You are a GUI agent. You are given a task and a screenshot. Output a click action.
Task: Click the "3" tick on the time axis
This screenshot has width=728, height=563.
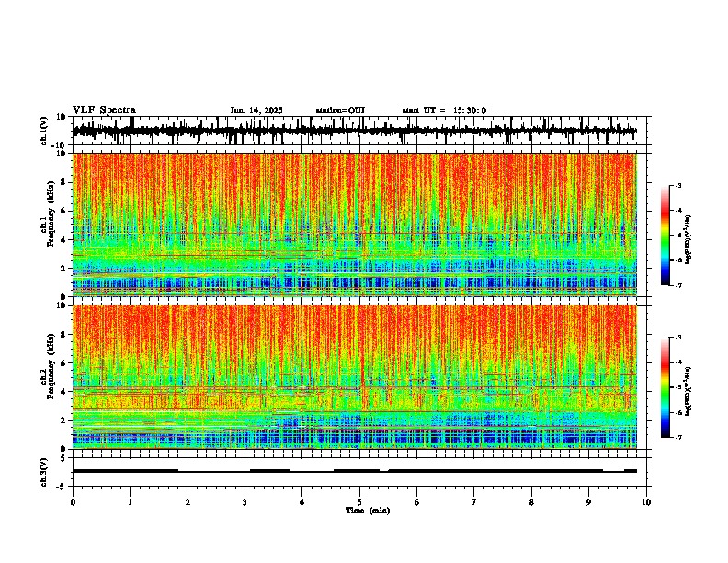click(x=245, y=502)
